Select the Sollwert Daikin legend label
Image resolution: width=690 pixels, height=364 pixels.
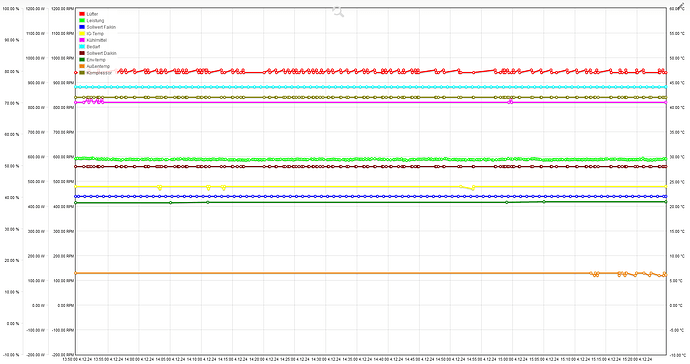tap(101, 53)
